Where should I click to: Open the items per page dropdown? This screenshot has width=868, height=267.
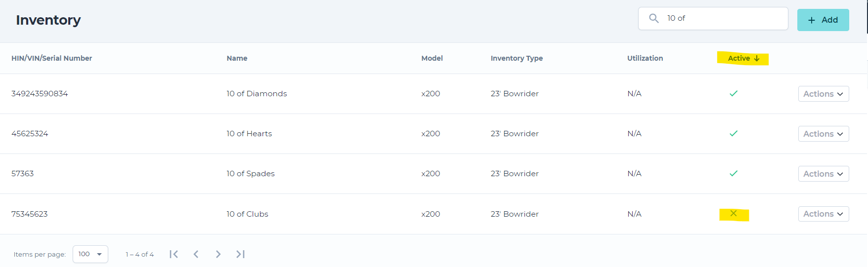click(90, 254)
